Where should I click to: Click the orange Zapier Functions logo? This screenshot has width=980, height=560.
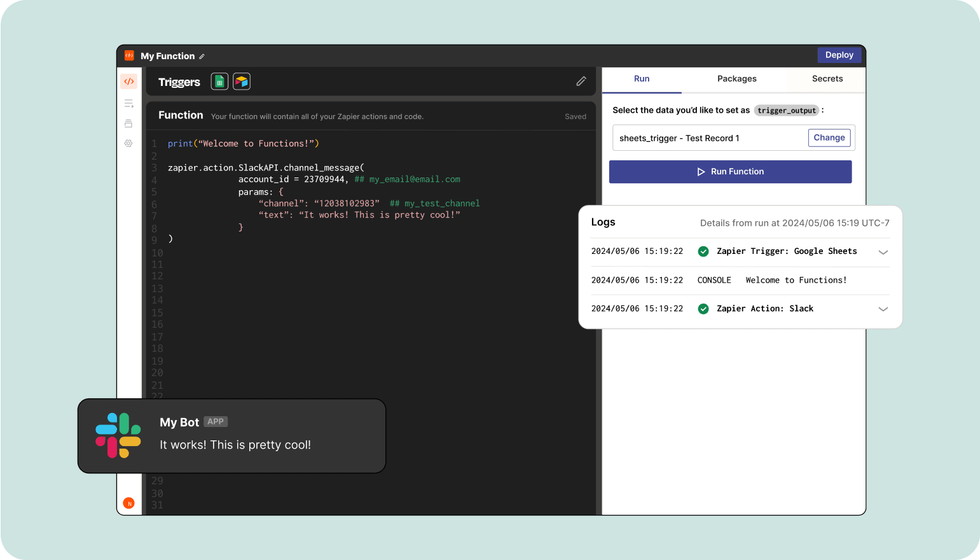click(x=129, y=56)
